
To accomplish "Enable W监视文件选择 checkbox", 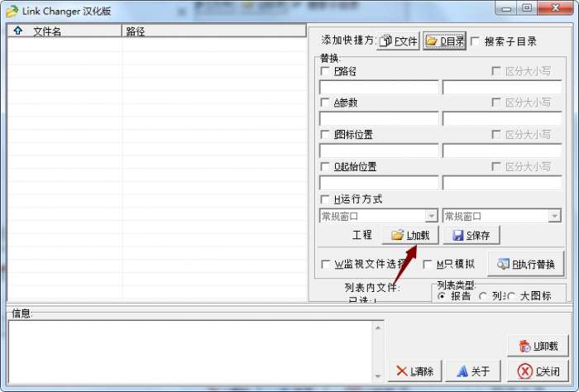I will tap(326, 265).
